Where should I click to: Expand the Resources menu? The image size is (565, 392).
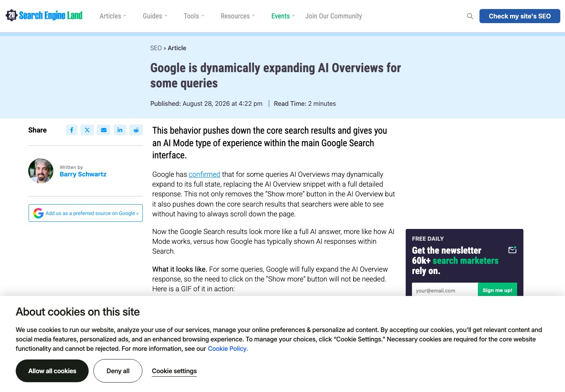click(x=238, y=16)
